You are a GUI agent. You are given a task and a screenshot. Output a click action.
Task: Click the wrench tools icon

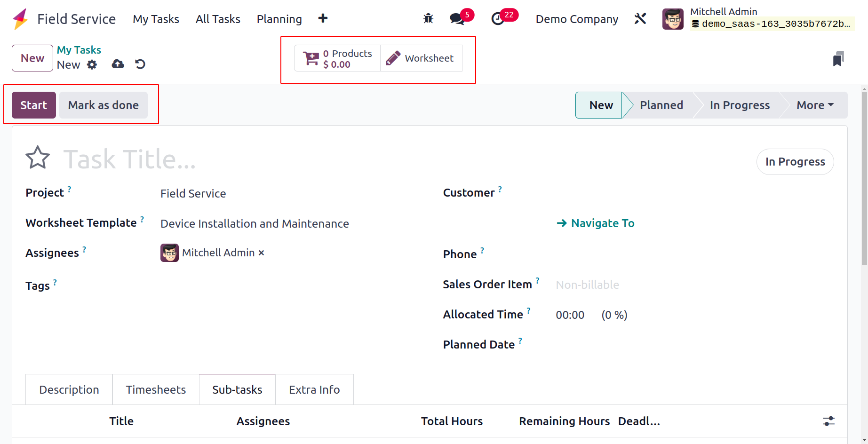[640, 19]
